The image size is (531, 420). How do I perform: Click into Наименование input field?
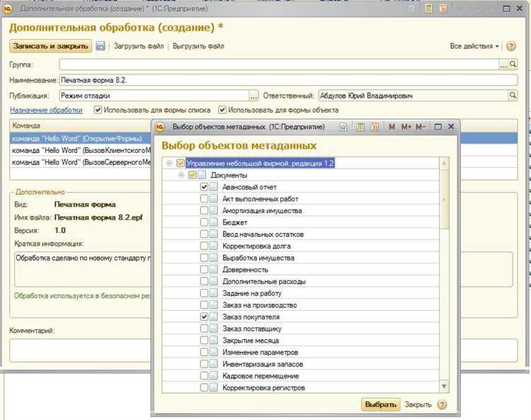289,80
